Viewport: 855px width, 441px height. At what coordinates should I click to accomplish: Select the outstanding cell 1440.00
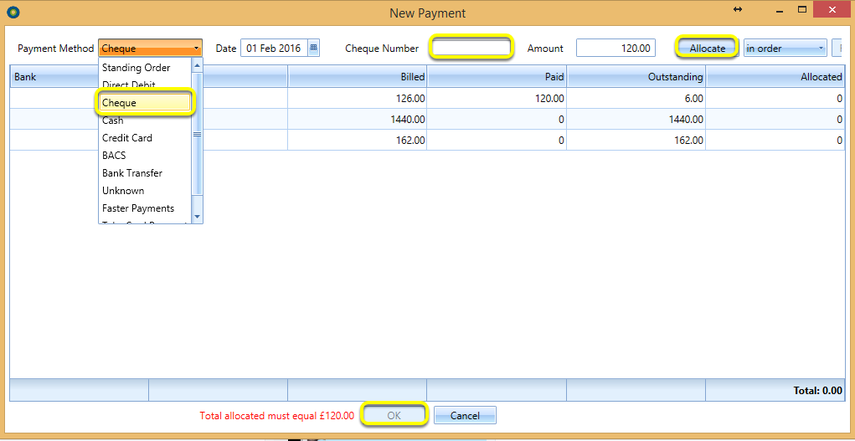(x=636, y=119)
